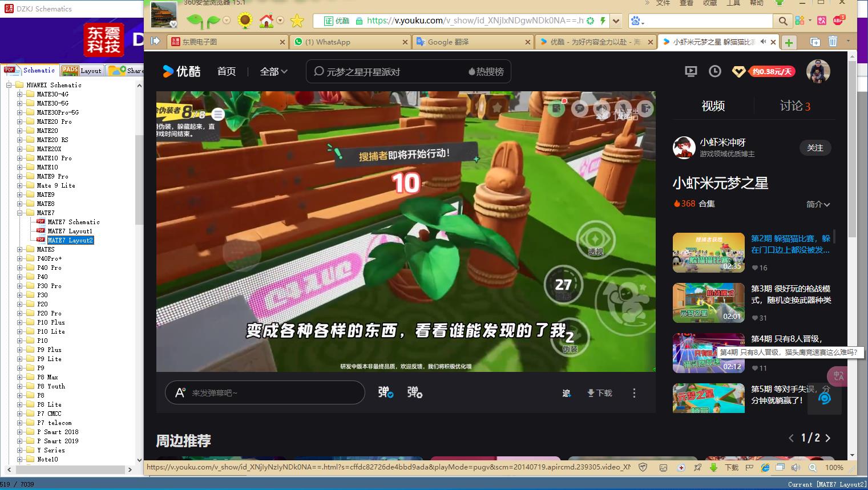Go to browser home page icon
This screenshot has height=490, width=868.
pos(267,21)
